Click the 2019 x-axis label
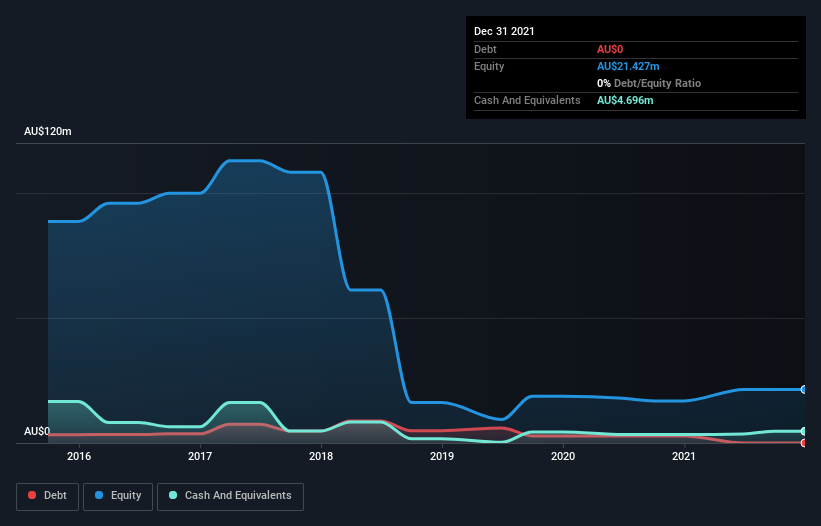 click(x=442, y=456)
